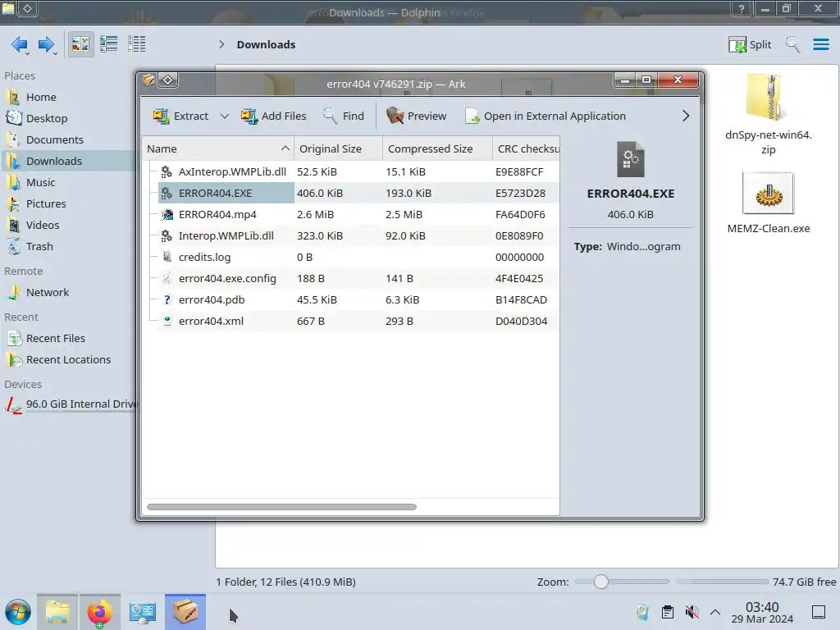
Task: Expand Ark toolbar overflow chevron
Action: click(x=686, y=116)
